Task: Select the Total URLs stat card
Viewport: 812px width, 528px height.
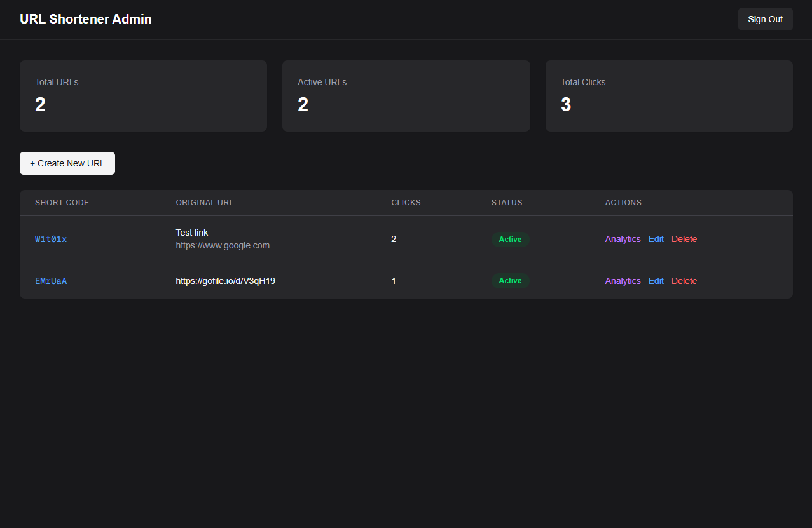Action: [x=143, y=96]
